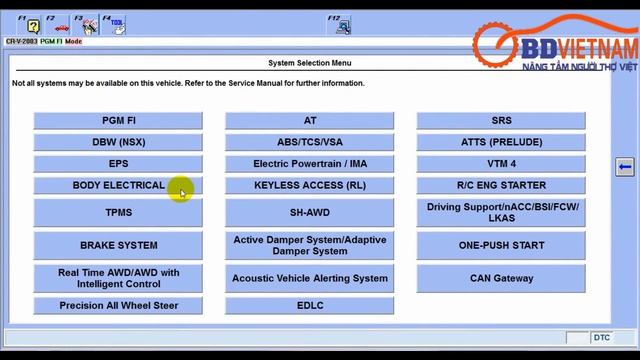
Task: Select Active Damper System/Adaptive Damper System
Action: pyautogui.click(x=309, y=246)
